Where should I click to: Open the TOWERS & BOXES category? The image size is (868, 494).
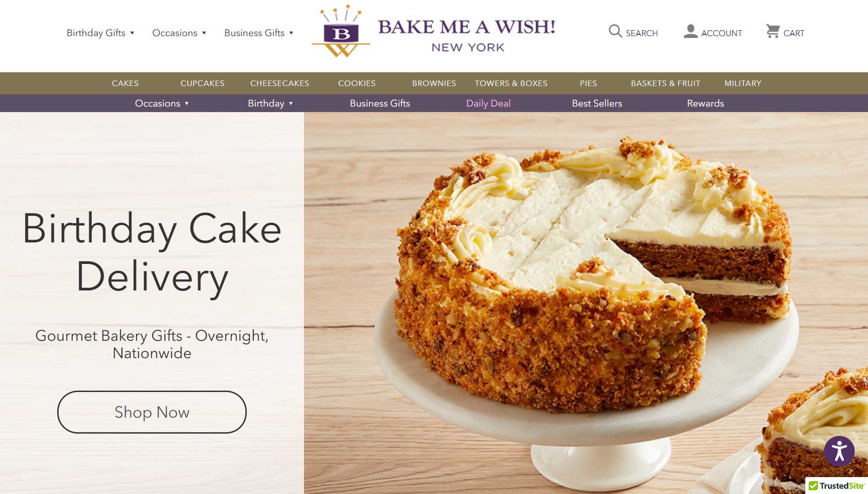[x=511, y=83]
